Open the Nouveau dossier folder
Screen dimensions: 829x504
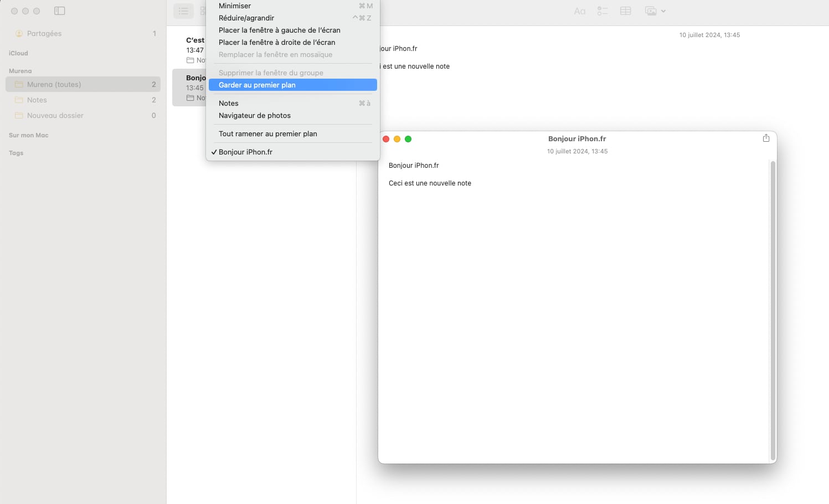coord(83,115)
